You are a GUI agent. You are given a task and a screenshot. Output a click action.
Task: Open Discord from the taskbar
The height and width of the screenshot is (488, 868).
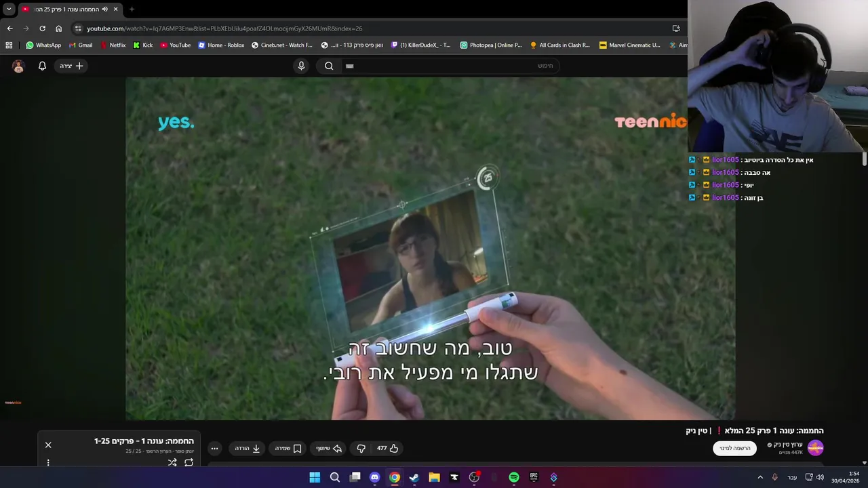[374, 477]
